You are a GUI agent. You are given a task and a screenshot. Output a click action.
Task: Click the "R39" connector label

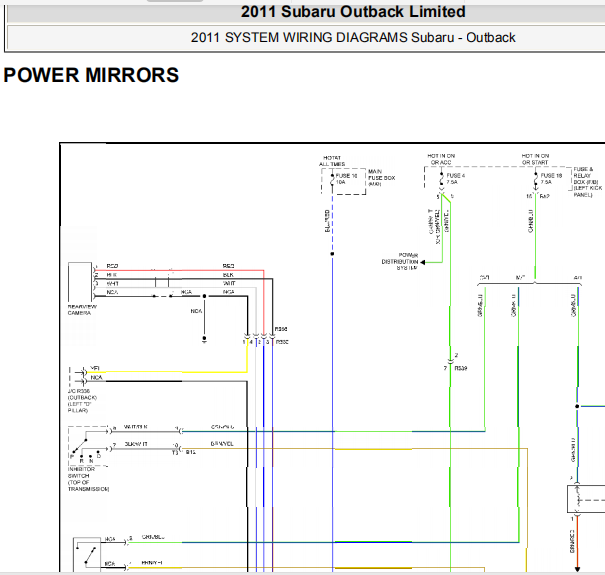coord(461,368)
